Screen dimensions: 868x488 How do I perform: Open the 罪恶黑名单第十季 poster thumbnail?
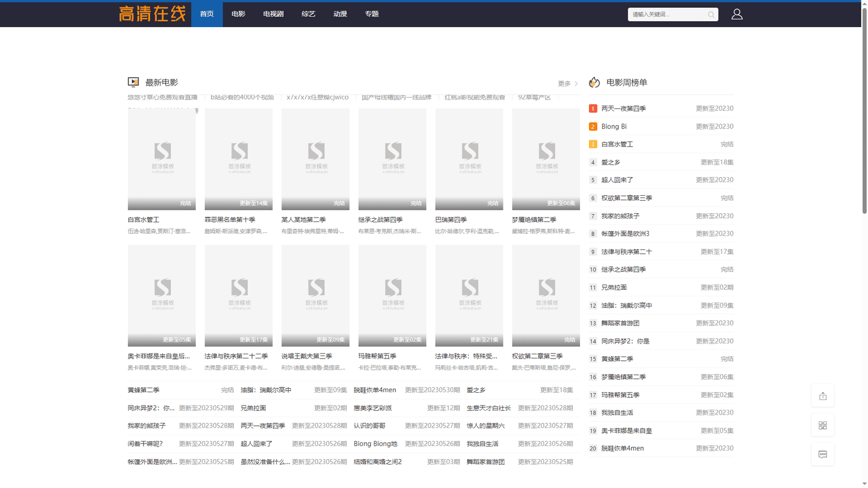pos(238,159)
